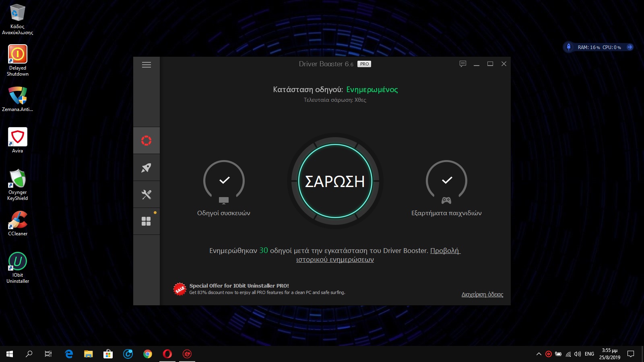
Task: Open the Wi-Fi network tray icon
Action: click(x=568, y=354)
